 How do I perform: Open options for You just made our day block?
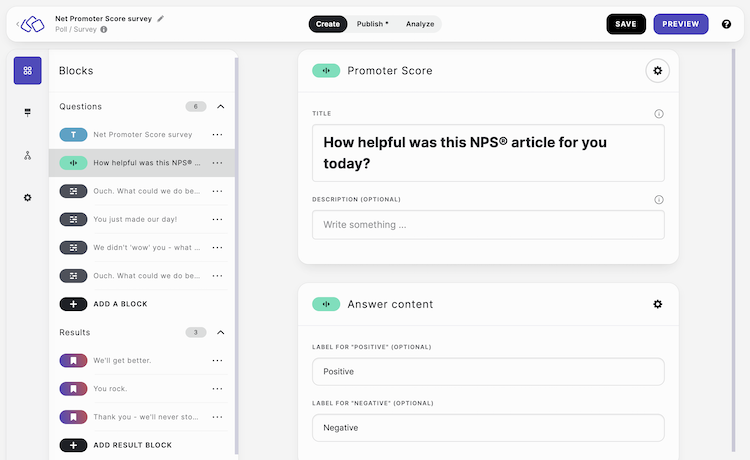[218, 219]
